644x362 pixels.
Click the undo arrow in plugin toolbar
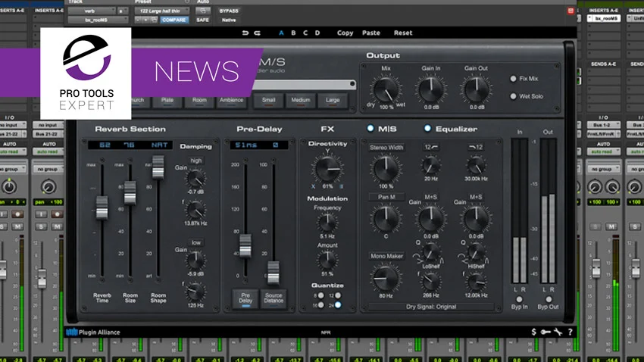click(245, 33)
